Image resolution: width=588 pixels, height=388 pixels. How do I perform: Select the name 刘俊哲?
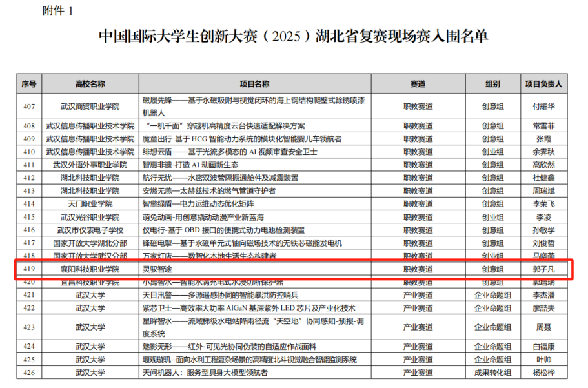543,243
